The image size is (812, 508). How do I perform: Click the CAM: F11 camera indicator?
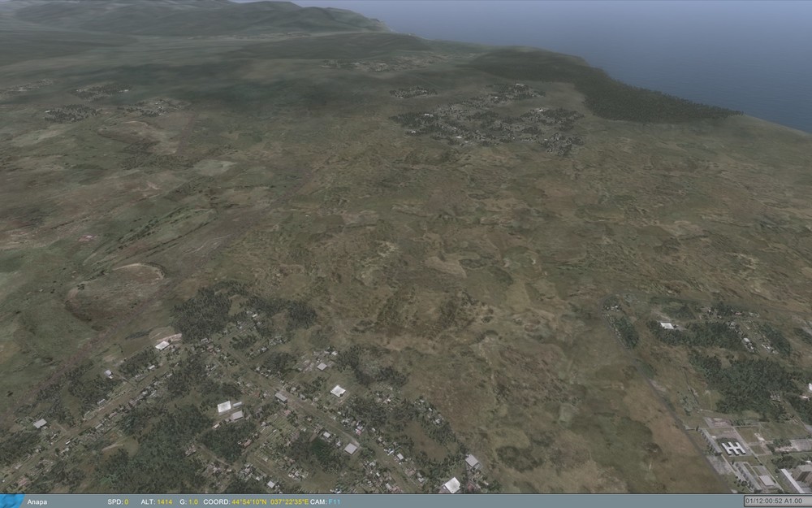click(325, 501)
